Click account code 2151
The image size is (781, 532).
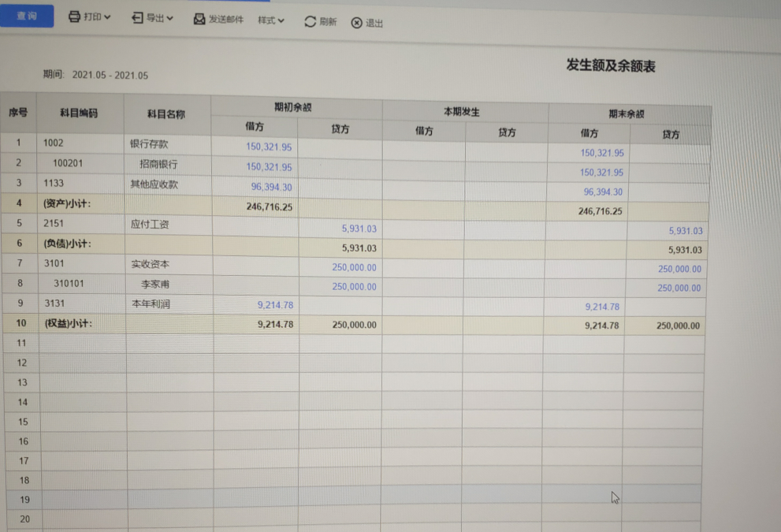[x=54, y=223]
